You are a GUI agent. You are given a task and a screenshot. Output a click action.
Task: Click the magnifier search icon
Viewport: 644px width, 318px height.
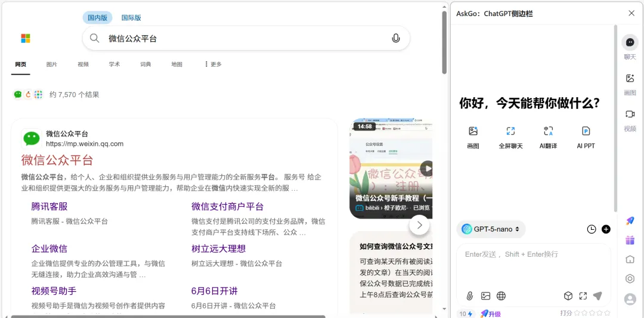[94, 39]
